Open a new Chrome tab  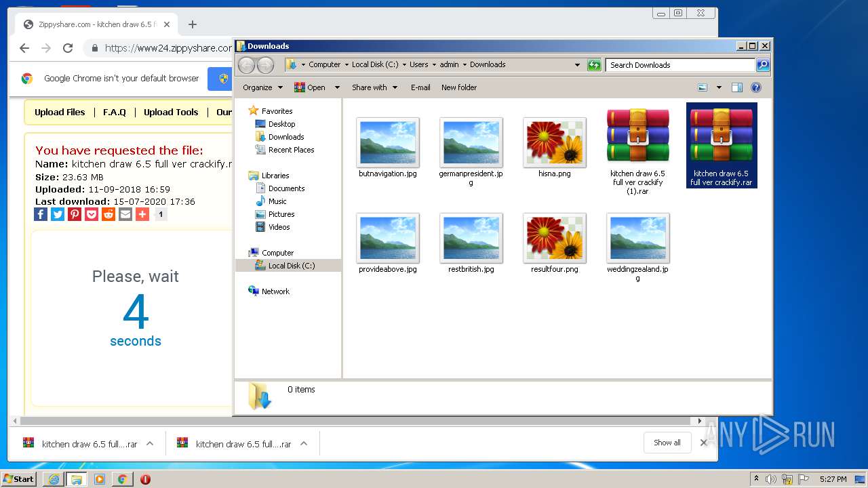193,24
